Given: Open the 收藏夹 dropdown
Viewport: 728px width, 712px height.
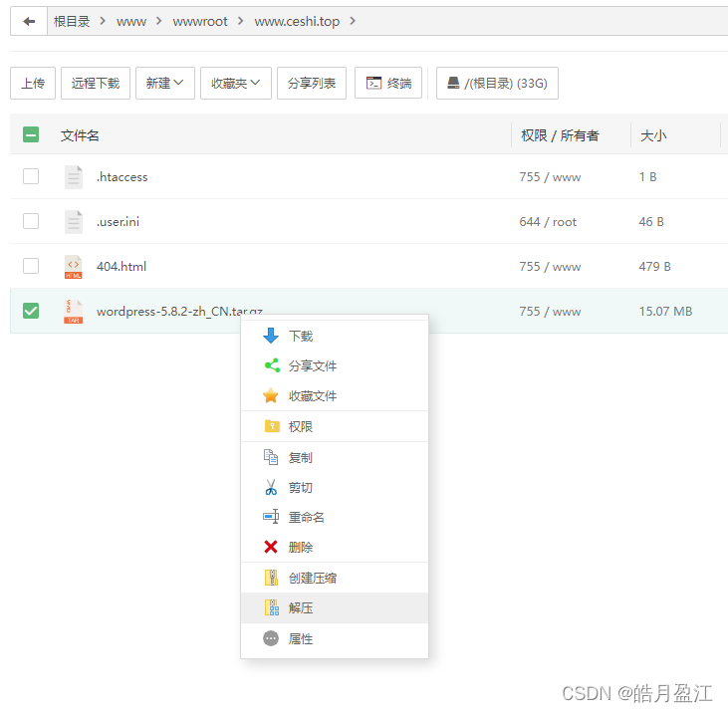Looking at the screenshot, I should [x=235, y=83].
